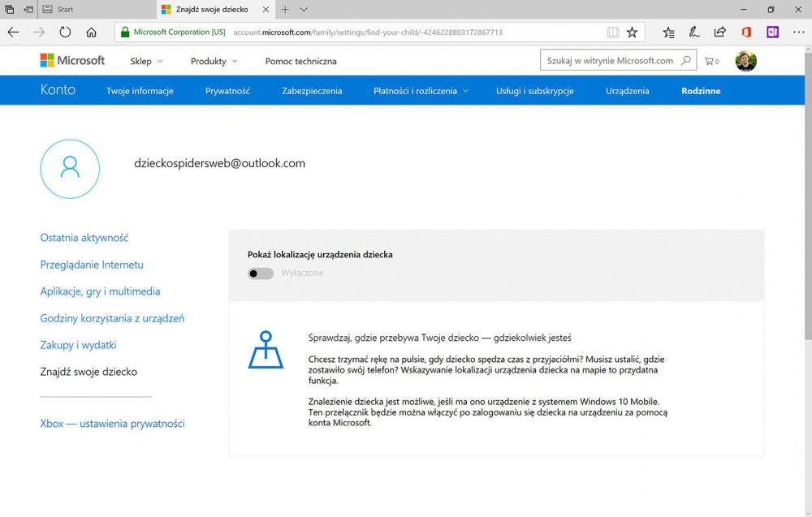
Task: Open the Prywatność tab
Action: tap(227, 91)
